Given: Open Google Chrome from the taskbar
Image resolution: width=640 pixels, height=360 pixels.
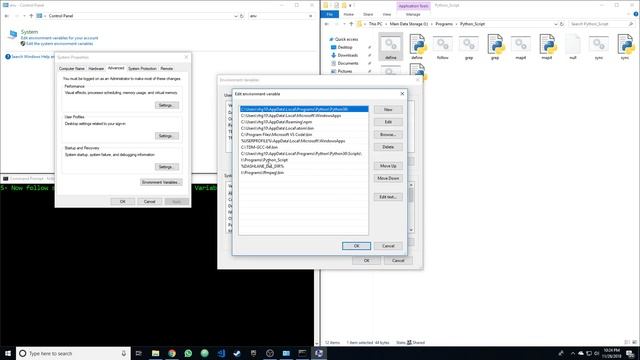Looking at the screenshot, I should (x=172, y=353).
